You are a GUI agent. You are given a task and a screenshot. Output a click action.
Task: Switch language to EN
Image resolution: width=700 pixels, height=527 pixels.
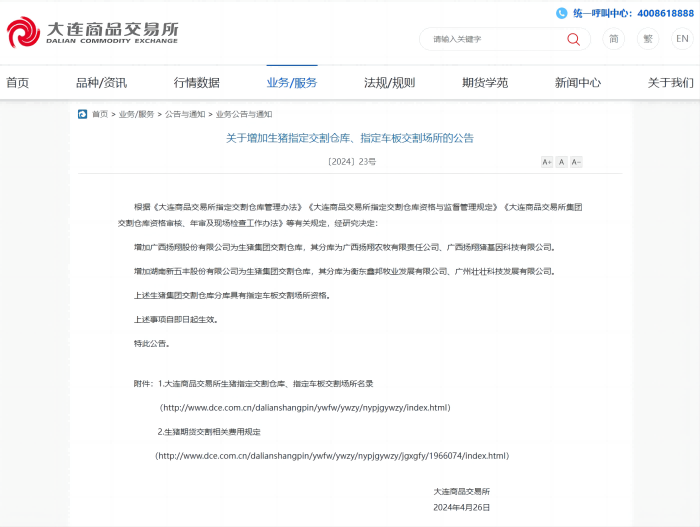pos(682,39)
